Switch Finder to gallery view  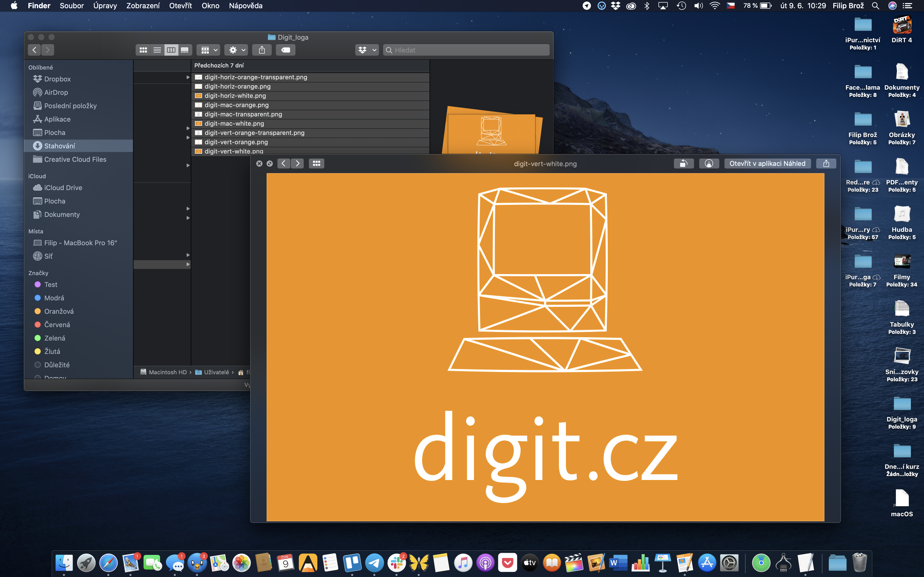click(185, 50)
